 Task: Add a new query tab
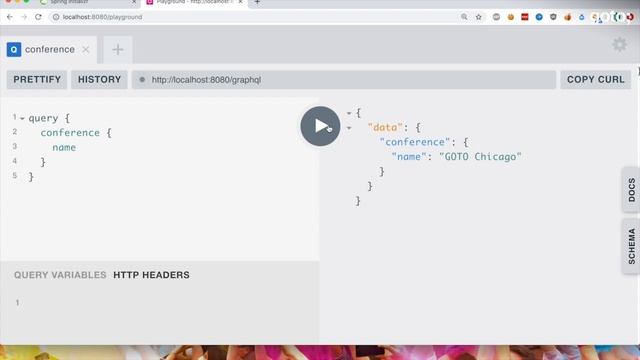pos(118,50)
